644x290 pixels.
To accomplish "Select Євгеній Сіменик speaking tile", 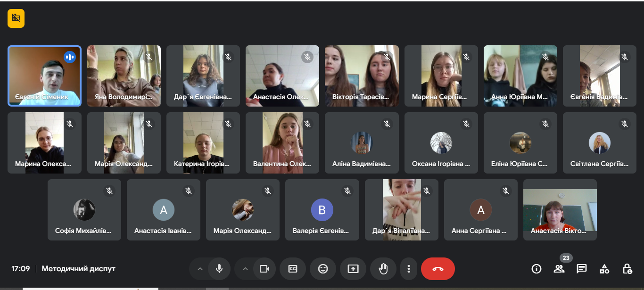I will click(45, 76).
